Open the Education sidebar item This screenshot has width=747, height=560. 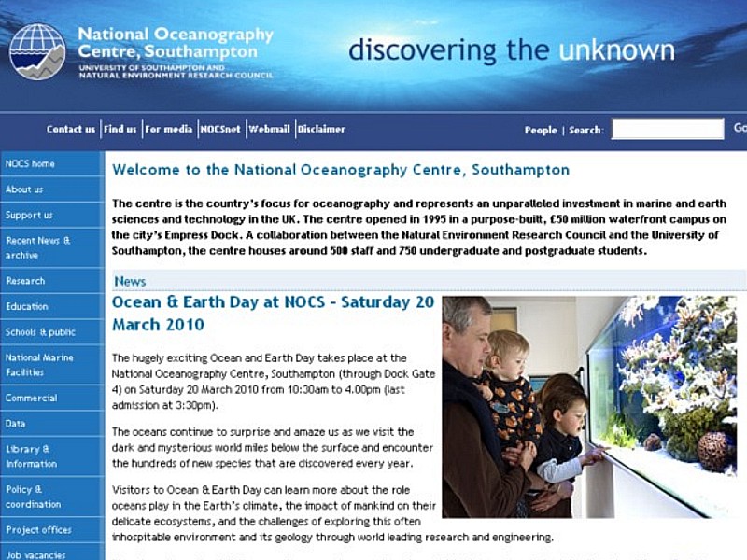52,307
